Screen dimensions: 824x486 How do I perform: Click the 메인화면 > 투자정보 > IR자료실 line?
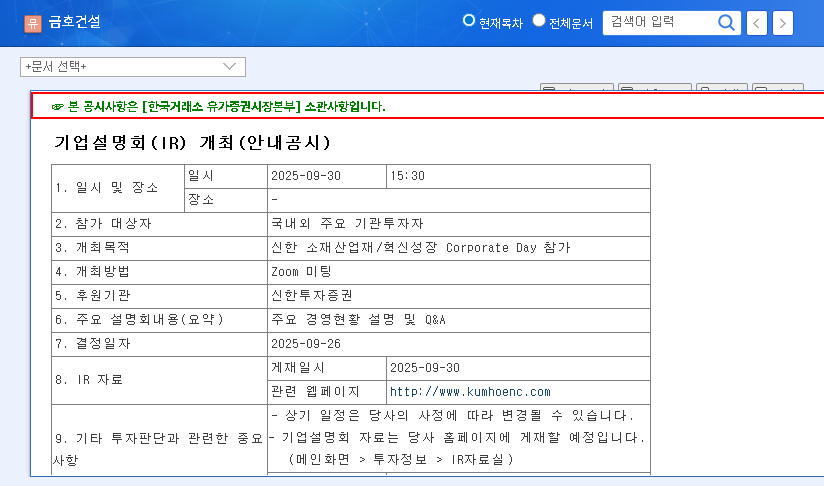click(x=400, y=460)
